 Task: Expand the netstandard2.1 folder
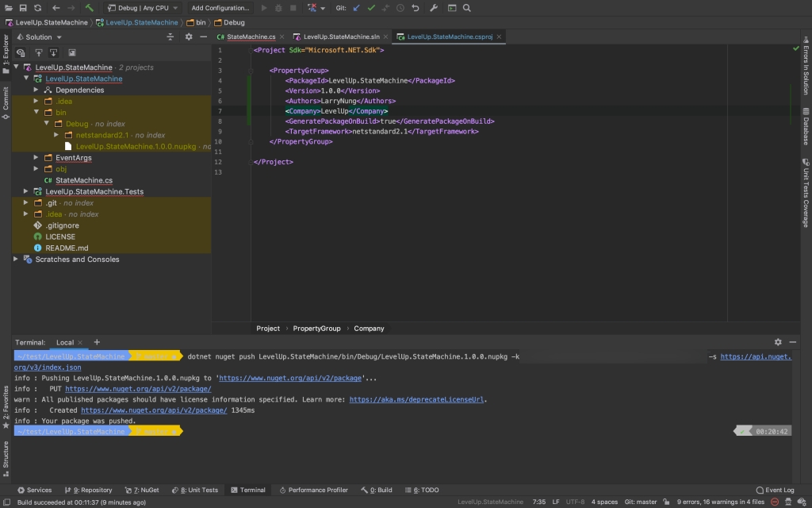[56, 135]
